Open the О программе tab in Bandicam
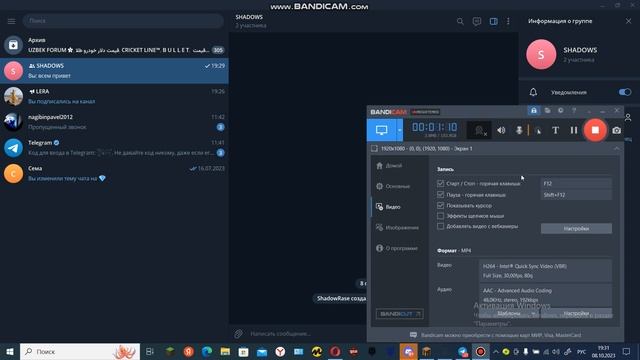This screenshot has height=360, width=640. pos(397,248)
